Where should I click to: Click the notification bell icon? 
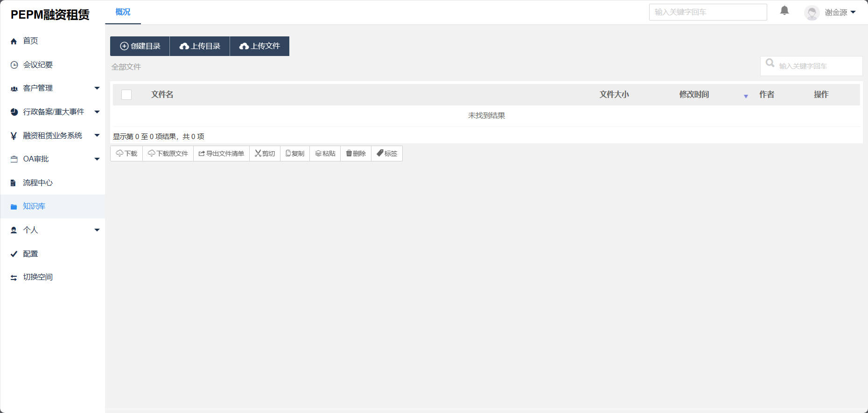784,11
